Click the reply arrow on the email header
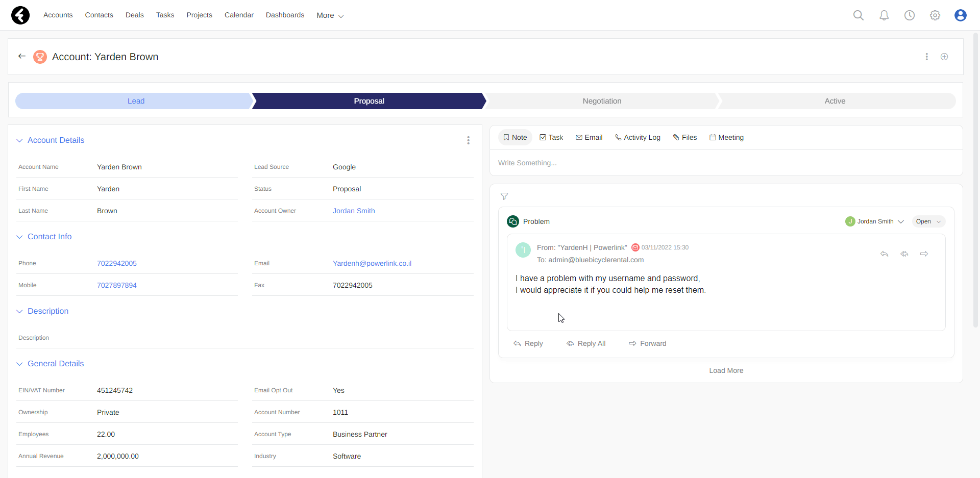 click(x=885, y=254)
